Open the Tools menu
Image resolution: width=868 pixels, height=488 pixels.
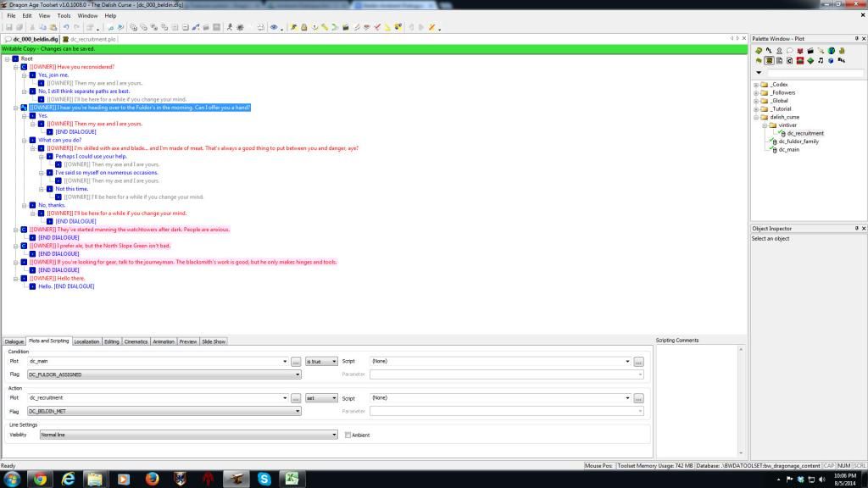click(x=64, y=16)
